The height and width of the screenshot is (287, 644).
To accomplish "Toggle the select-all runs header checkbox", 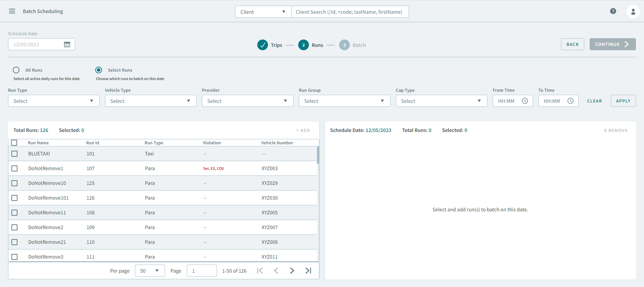I will pos(14,143).
